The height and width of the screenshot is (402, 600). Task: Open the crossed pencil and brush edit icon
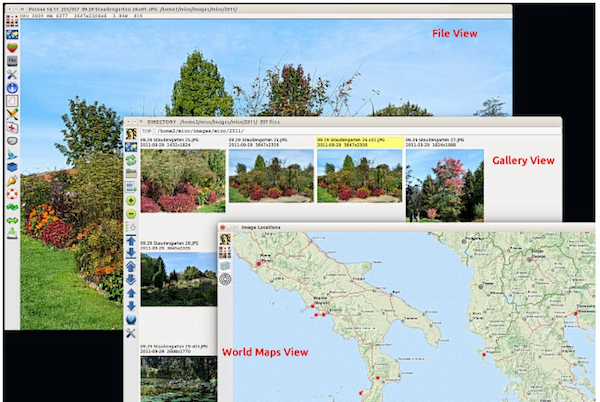click(x=12, y=114)
